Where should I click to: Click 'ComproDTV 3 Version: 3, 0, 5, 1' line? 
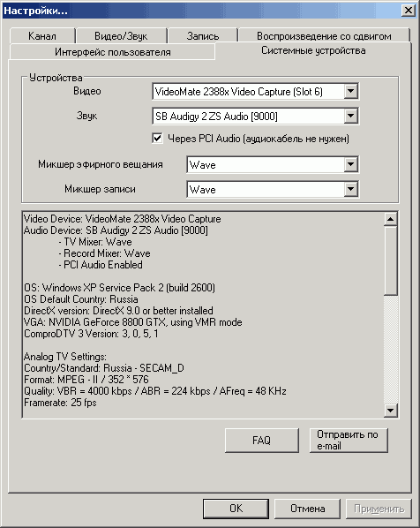[91, 334]
